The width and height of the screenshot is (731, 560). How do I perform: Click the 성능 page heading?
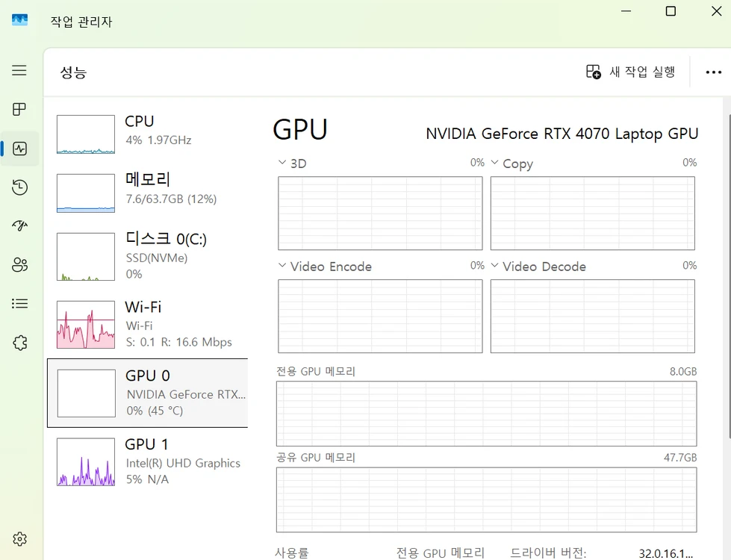(73, 72)
